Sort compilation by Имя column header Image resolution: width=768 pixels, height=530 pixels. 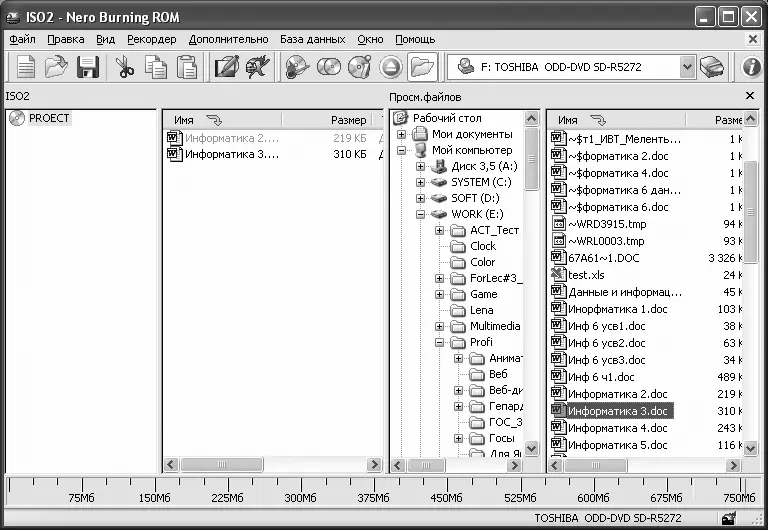coord(222,120)
